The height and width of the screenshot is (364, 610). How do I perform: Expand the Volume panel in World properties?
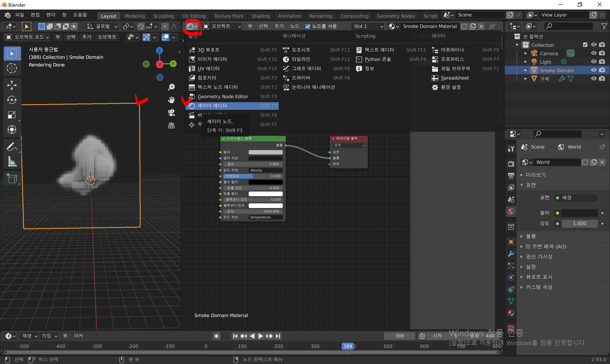click(522, 236)
